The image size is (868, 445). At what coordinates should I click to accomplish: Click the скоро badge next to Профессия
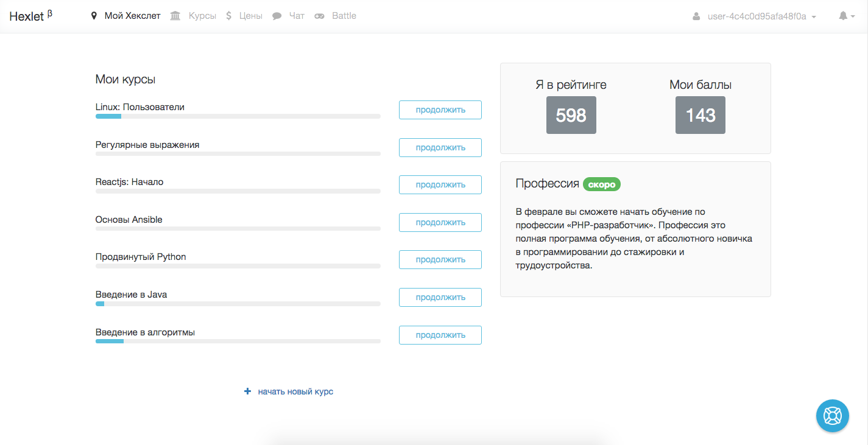click(602, 184)
